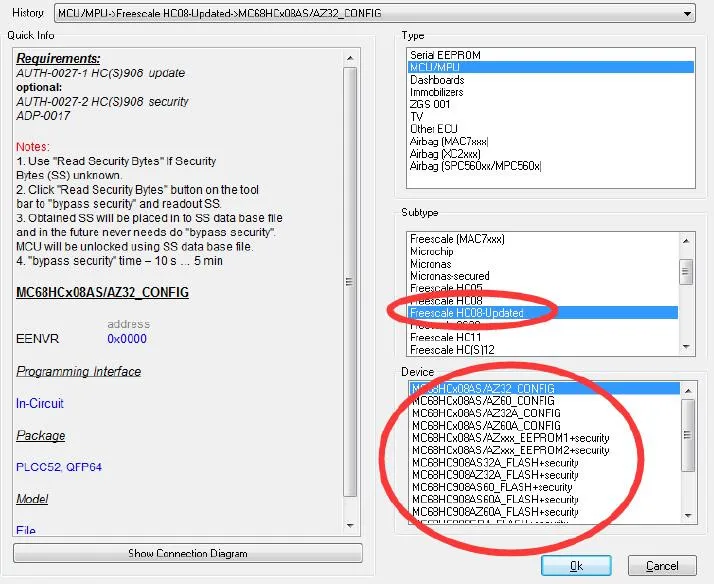Select MCU/MPU in Type list
This screenshot has width=714, height=584.
click(x=551, y=67)
